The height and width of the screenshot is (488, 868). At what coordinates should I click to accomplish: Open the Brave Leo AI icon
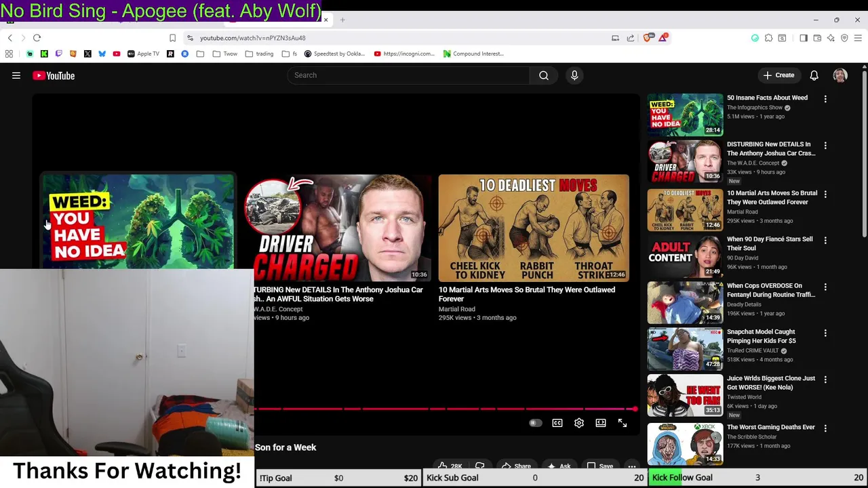coord(831,38)
